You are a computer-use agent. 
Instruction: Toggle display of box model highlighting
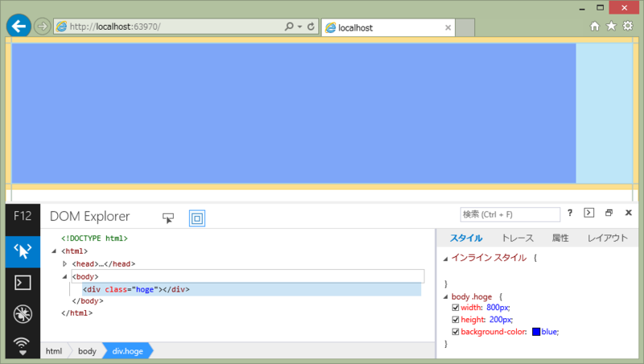(197, 218)
